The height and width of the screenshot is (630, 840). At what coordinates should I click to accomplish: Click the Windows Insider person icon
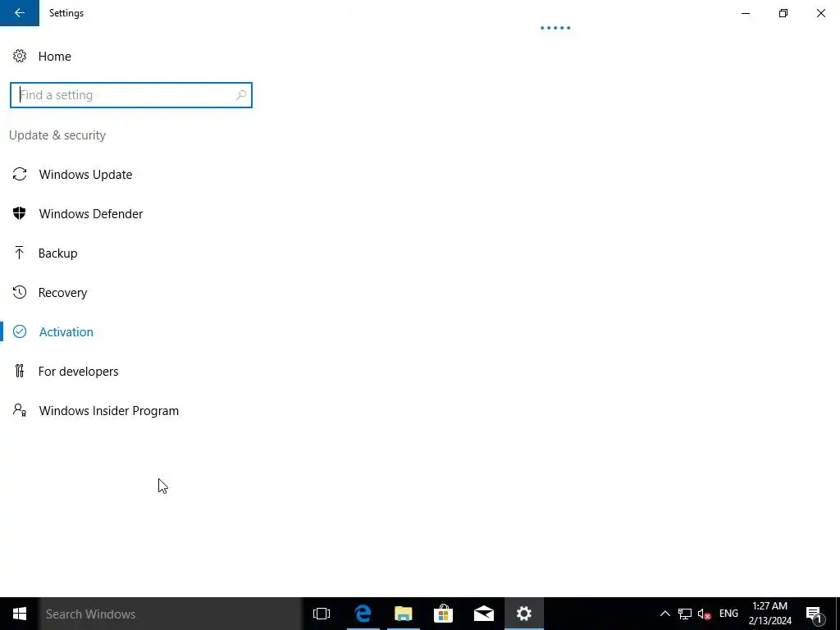pos(20,410)
